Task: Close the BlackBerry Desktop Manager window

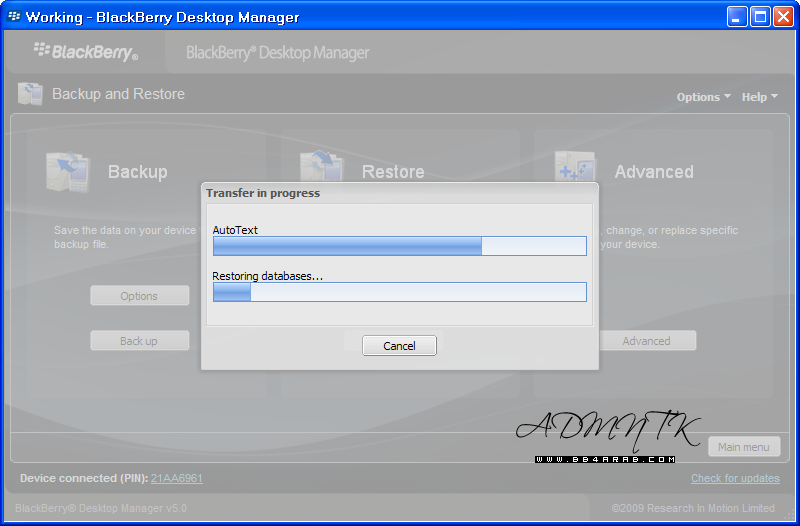Action: click(783, 17)
